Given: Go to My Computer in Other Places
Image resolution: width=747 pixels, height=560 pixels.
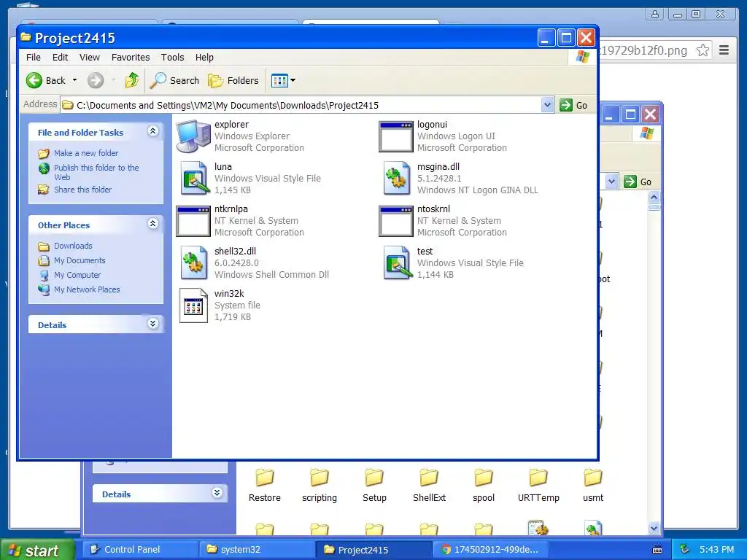Looking at the screenshot, I should 77,275.
